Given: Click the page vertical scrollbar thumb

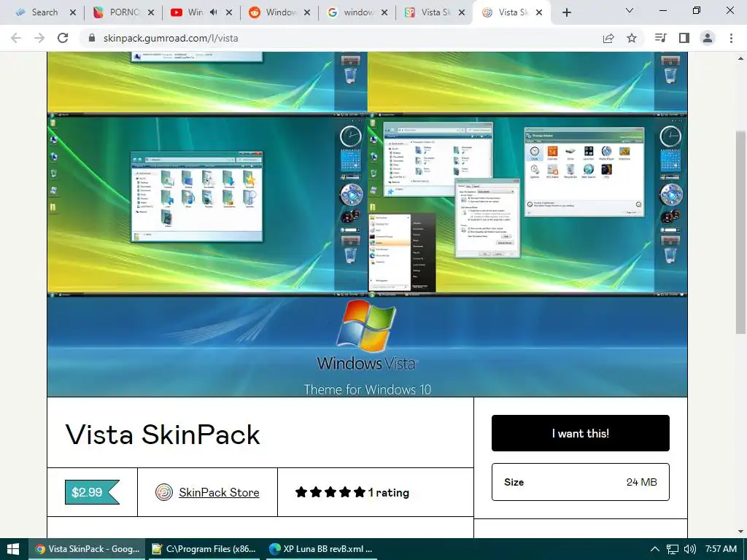Looking at the screenshot, I should 741,232.
